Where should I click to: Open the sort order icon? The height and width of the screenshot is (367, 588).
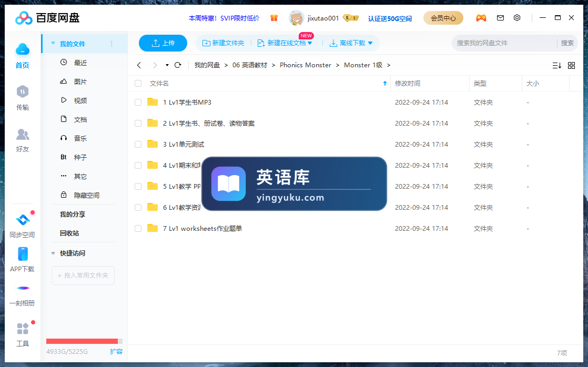(x=557, y=66)
